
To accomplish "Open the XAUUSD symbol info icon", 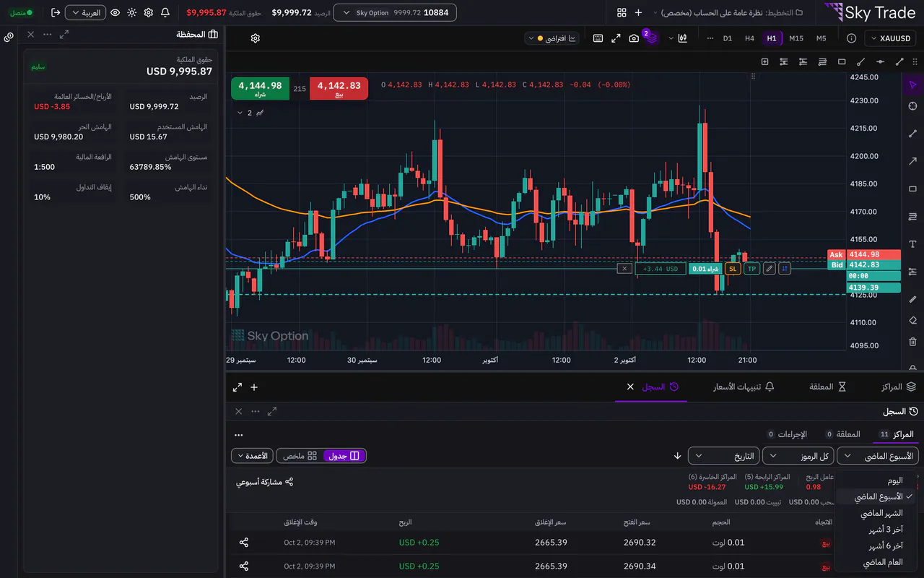I will 851,38.
